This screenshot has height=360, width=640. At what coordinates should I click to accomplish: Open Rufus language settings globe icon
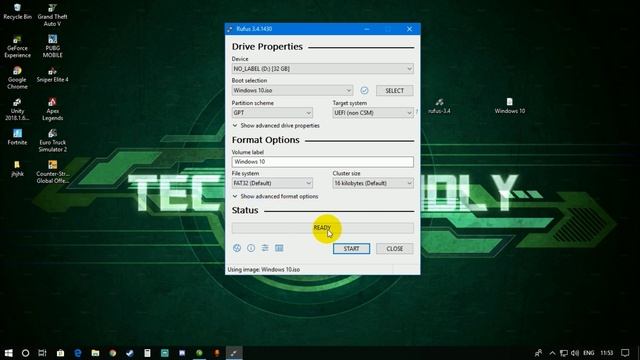[x=237, y=248]
